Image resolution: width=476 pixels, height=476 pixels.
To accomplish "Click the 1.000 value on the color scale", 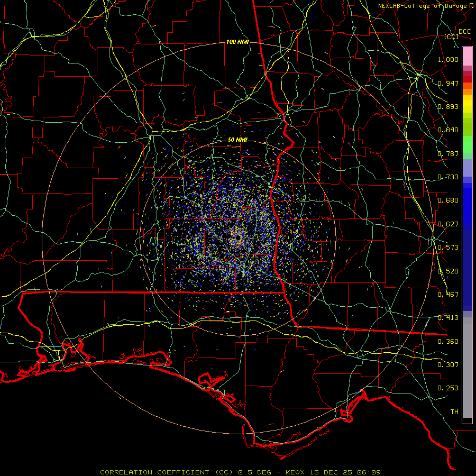I will [448, 59].
